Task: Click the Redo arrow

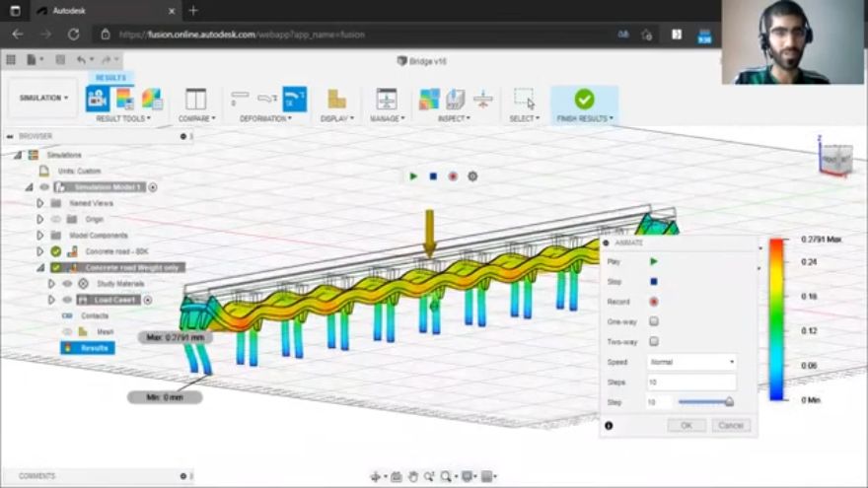Action: 107,59
